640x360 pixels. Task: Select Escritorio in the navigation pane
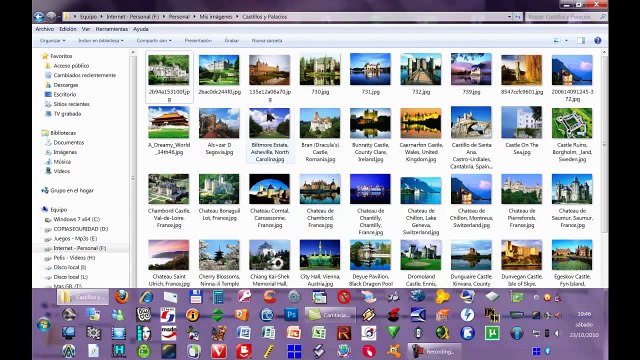(64, 94)
